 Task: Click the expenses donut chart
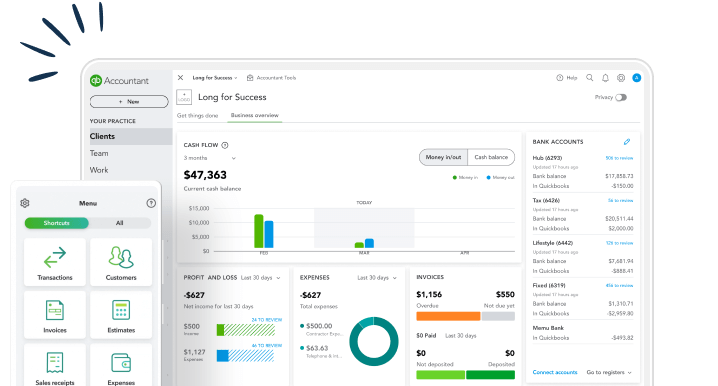[374, 341]
